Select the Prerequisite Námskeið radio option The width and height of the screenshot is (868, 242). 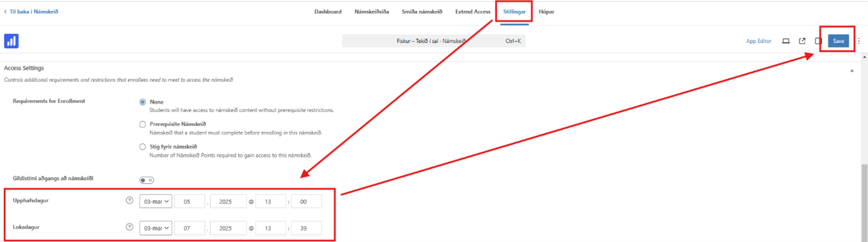click(x=143, y=124)
